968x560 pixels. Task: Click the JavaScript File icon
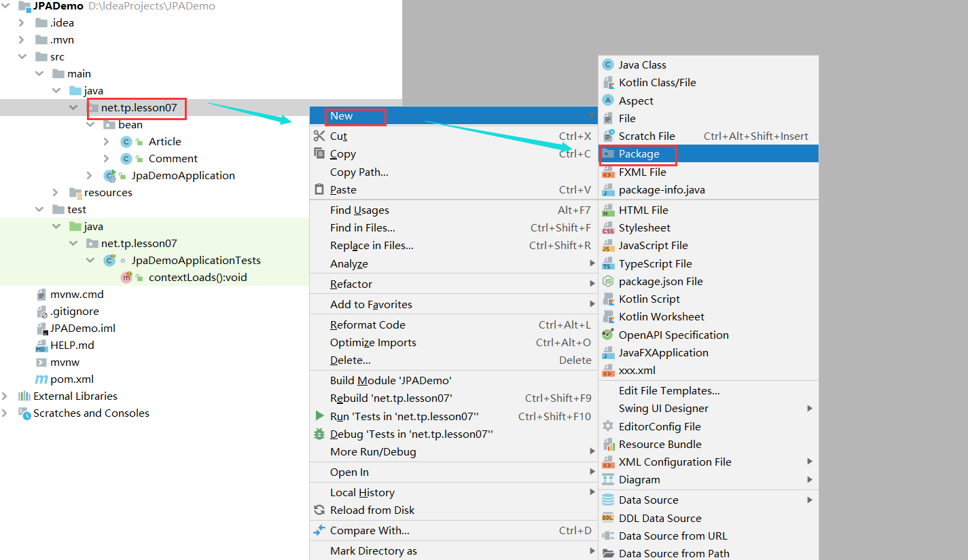(x=608, y=246)
